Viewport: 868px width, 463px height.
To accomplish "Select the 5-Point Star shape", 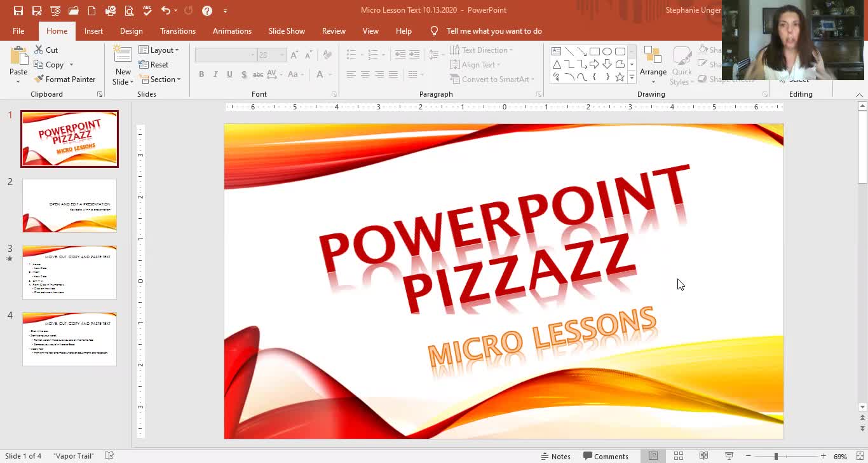I will point(620,77).
